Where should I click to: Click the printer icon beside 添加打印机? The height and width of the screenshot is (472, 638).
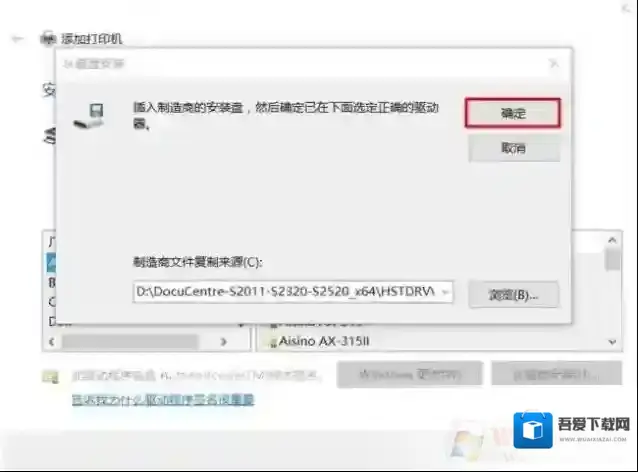[x=48, y=39]
